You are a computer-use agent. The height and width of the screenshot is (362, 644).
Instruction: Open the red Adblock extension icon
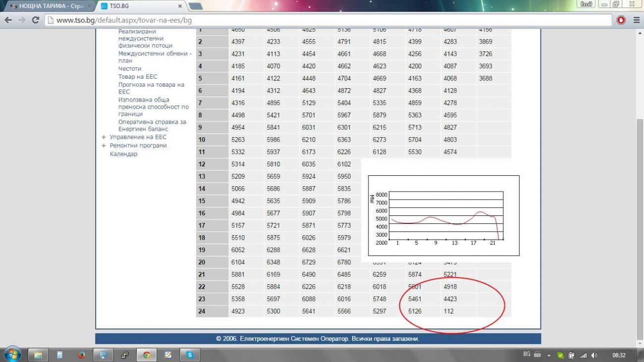coord(621,20)
